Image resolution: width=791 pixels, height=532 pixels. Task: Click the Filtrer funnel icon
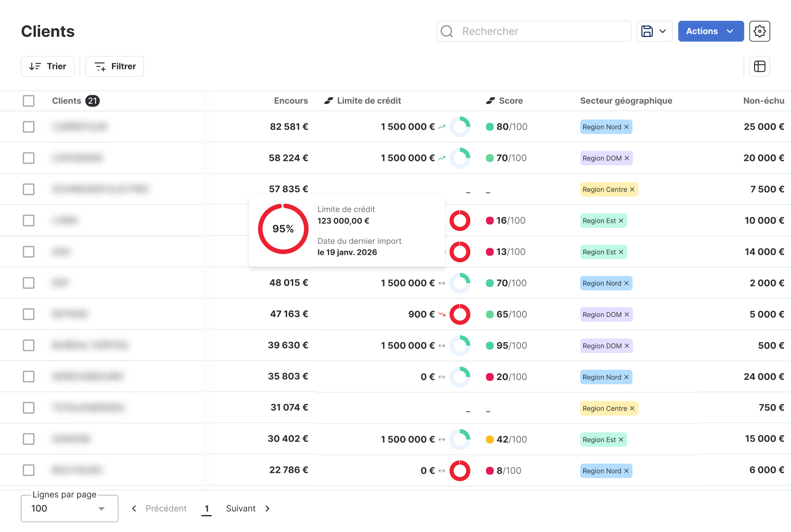(x=100, y=66)
